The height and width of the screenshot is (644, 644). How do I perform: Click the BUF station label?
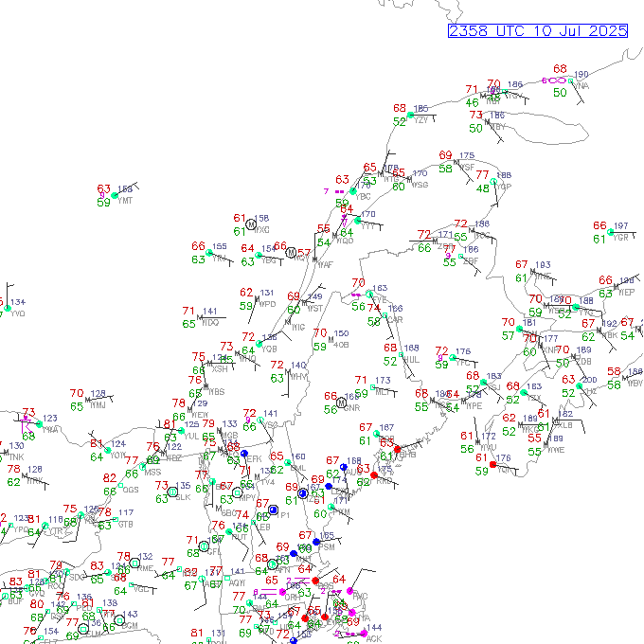15,601
